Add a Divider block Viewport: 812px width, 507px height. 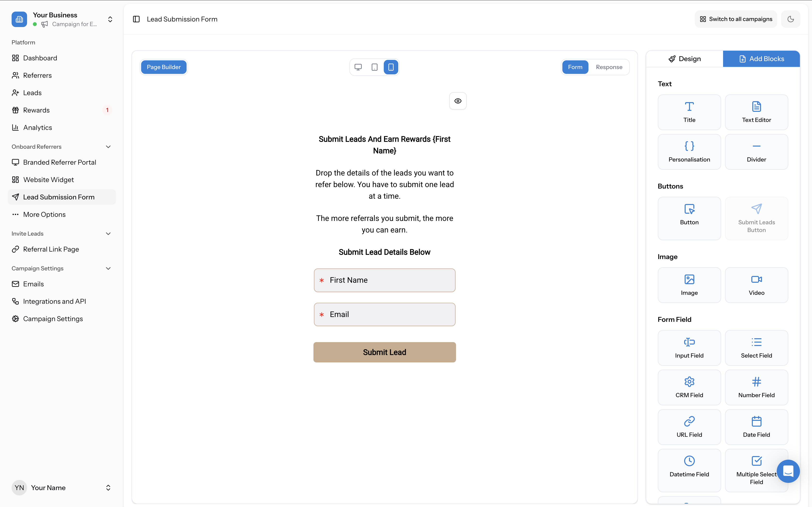coord(757,152)
